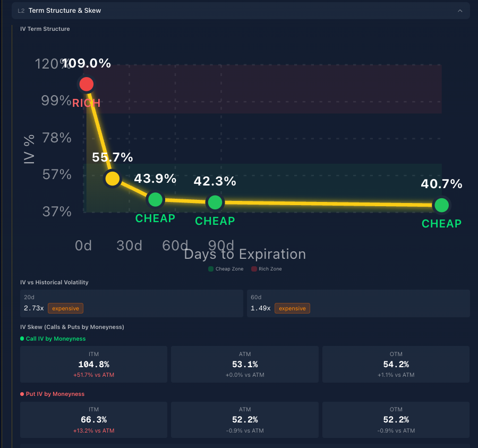
Task: Click the green Call IV by Moneyness dot
Action: point(23,339)
